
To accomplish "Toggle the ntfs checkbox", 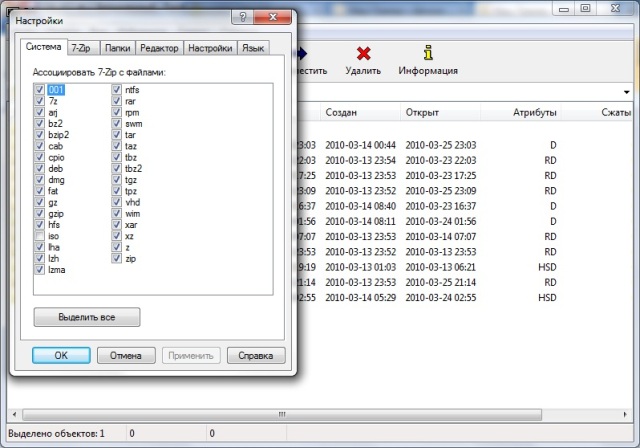I will 116,89.
